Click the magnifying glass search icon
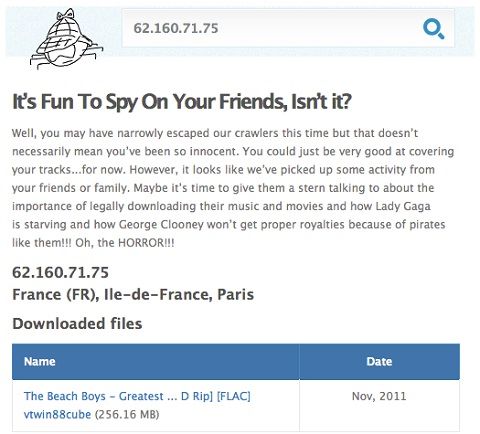480x434 pixels. click(433, 29)
